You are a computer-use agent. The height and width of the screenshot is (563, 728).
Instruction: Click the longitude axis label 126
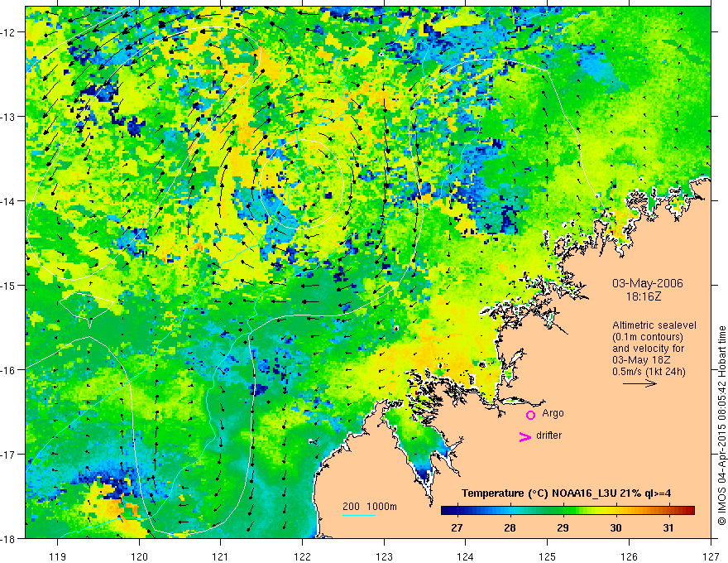pos(629,556)
